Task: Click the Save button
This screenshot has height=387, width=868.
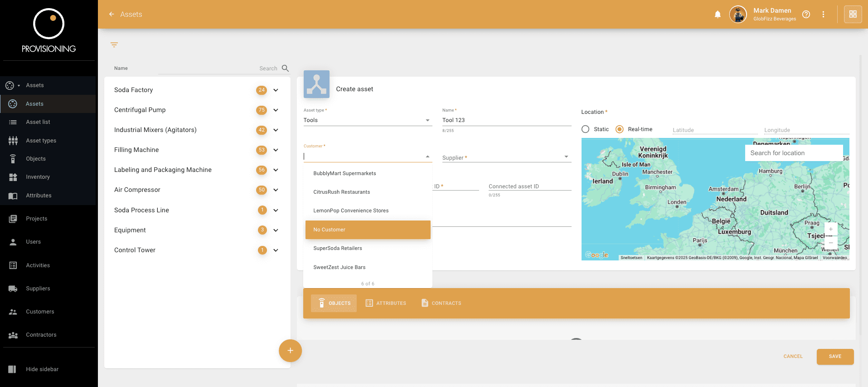Action: (x=835, y=357)
